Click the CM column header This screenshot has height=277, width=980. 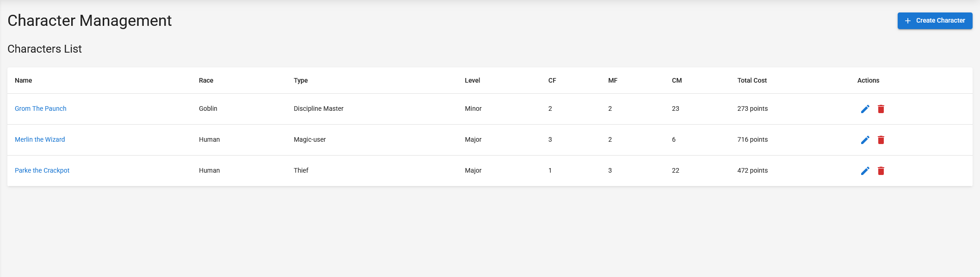pyautogui.click(x=677, y=80)
